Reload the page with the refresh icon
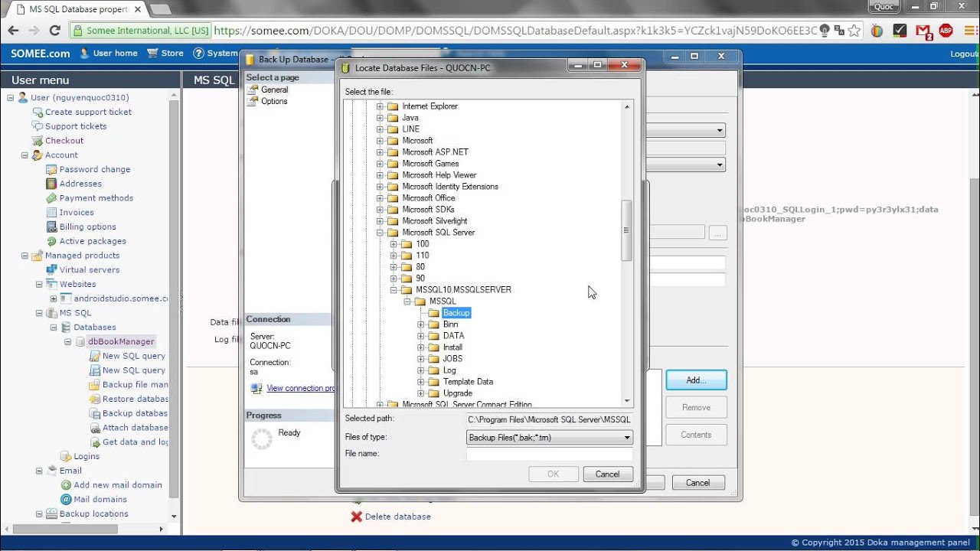The width and height of the screenshot is (980, 551). [54, 31]
